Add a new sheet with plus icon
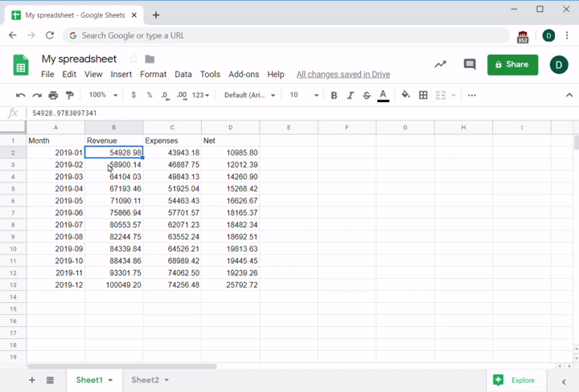Viewport: 579px width, 392px height. point(32,380)
